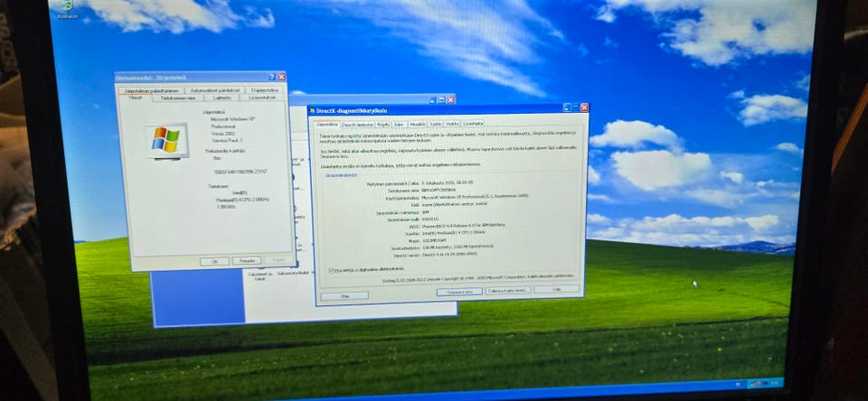Open the Lisäasetukset tab in system properties
868x401 pixels.
(x=262, y=98)
